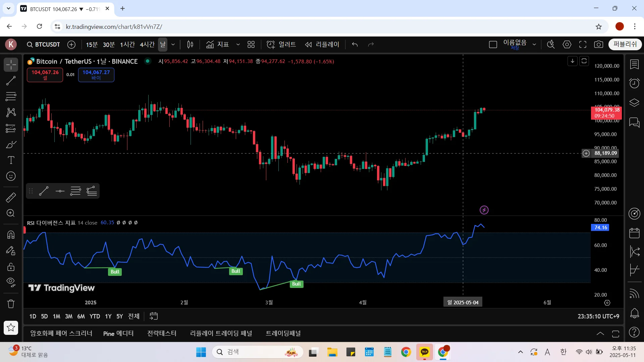Select the trend line drawing tool

point(11,80)
